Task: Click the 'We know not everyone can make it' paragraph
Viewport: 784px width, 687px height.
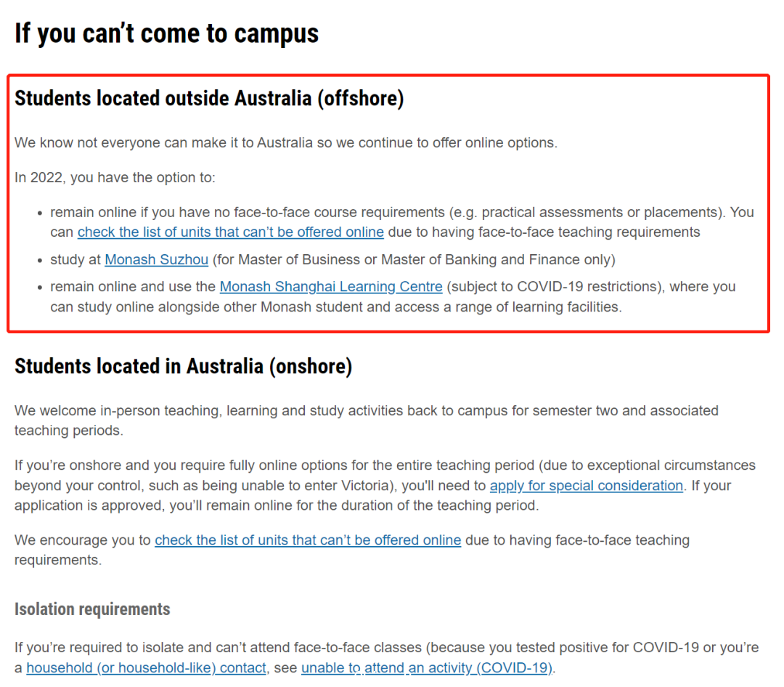Action: [x=285, y=142]
